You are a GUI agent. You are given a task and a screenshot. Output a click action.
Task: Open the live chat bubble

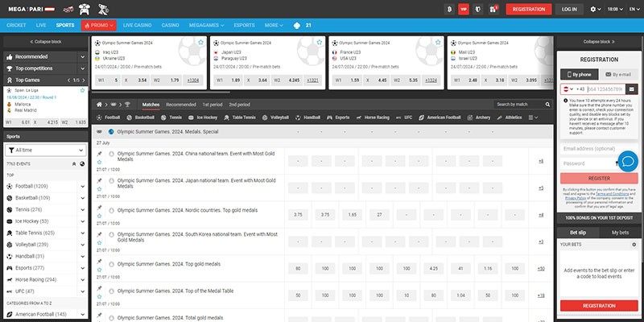628,162
